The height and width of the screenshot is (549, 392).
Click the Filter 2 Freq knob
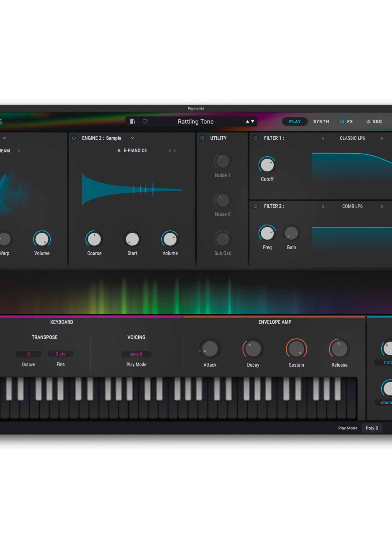click(x=267, y=234)
